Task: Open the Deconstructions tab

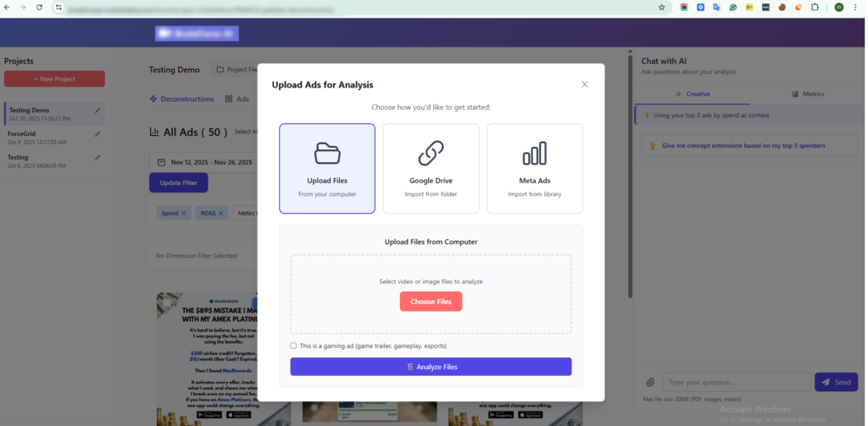Action: (181, 99)
